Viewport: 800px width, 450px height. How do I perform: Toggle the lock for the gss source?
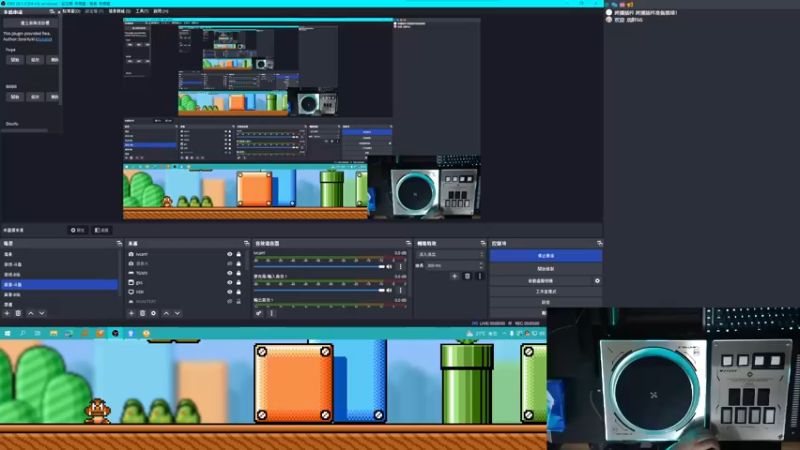click(238, 282)
